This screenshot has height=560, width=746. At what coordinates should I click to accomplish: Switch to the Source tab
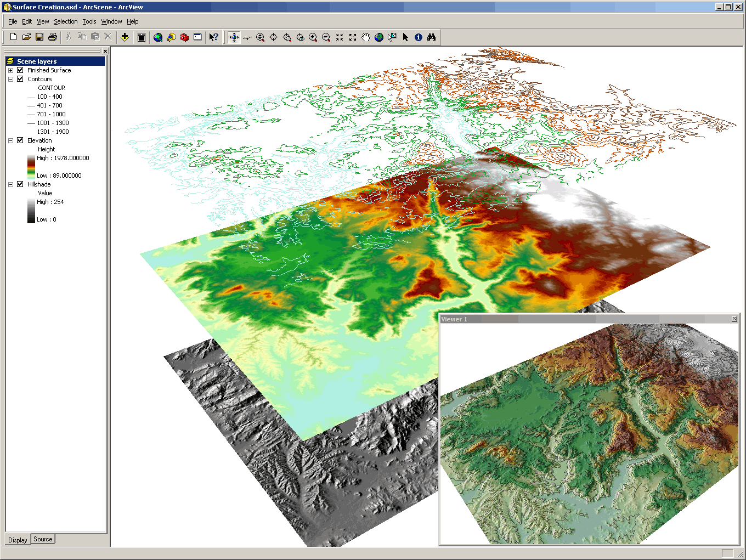[x=43, y=539]
